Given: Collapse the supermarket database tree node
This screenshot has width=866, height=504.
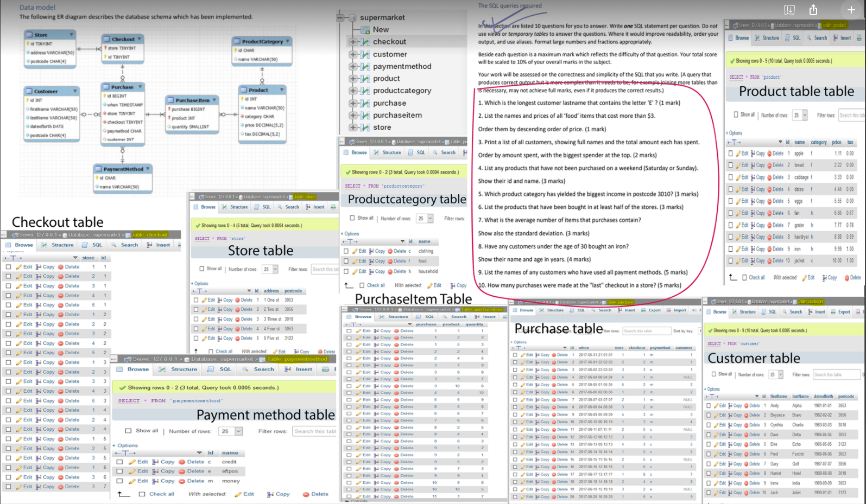Looking at the screenshot, I should pos(340,17).
